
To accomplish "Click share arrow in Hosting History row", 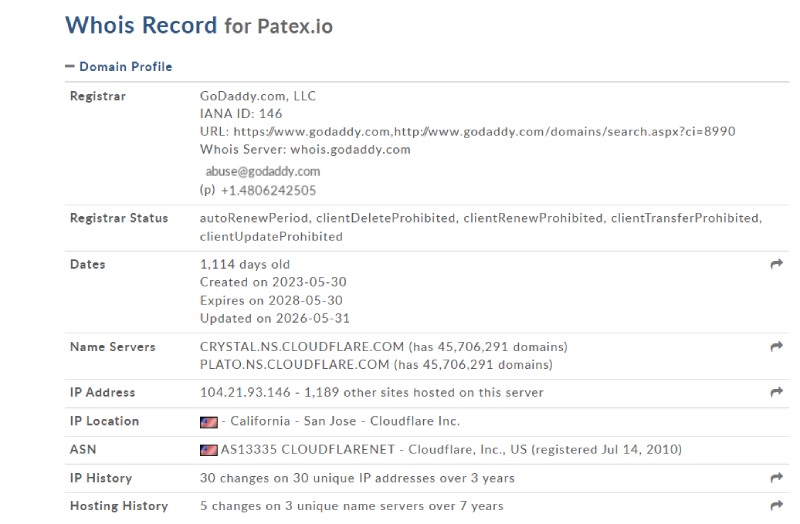I will [x=777, y=506].
